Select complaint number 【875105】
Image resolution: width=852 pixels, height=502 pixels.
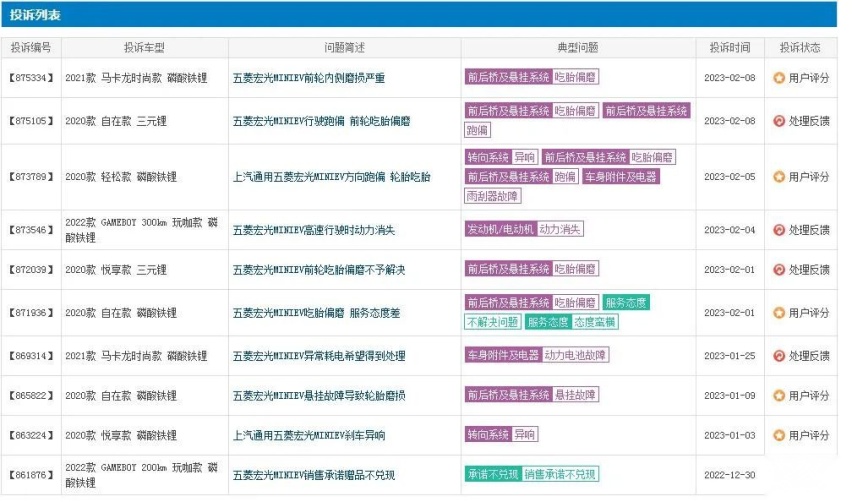pyautogui.click(x=31, y=121)
